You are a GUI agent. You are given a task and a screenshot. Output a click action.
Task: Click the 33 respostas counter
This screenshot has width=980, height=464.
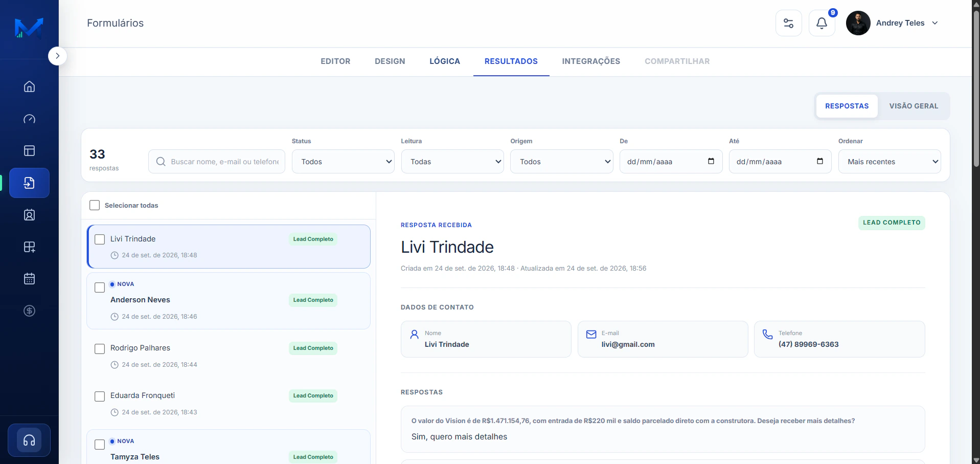click(104, 160)
